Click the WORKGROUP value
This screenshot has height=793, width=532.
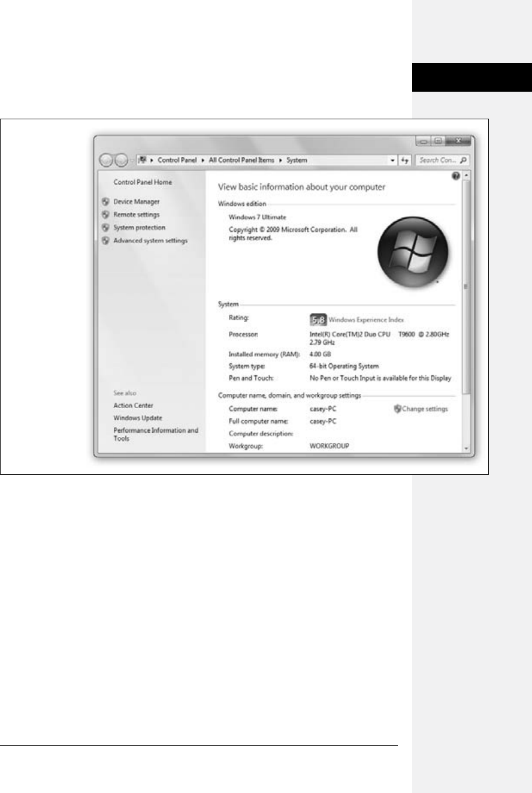coord(330,447)
